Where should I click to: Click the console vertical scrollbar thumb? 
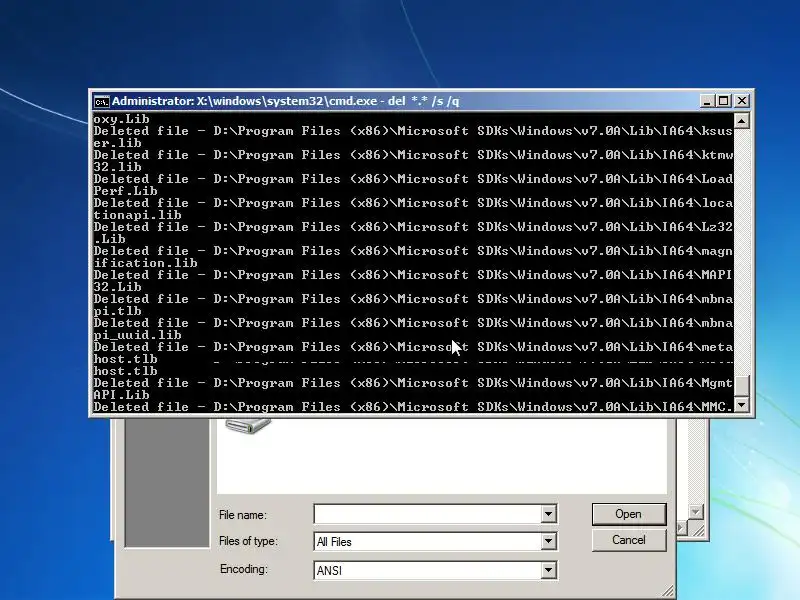tap(741, 385)
